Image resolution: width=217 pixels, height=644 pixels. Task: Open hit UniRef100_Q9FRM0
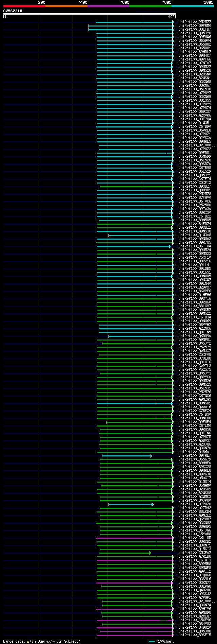(x=195, y=26)
